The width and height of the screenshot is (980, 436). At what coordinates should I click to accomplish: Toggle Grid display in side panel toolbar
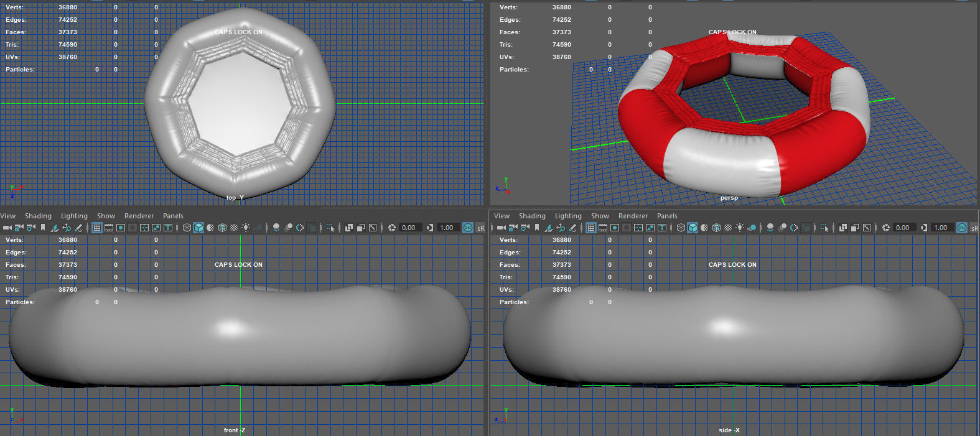(x=590, y=228)
